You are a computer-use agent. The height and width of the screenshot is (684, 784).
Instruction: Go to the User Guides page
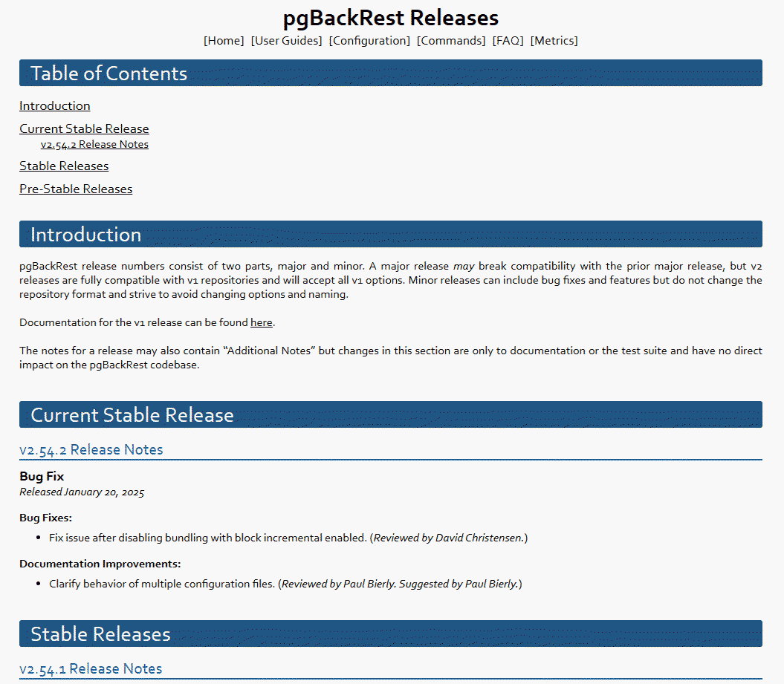click(286, 41)
